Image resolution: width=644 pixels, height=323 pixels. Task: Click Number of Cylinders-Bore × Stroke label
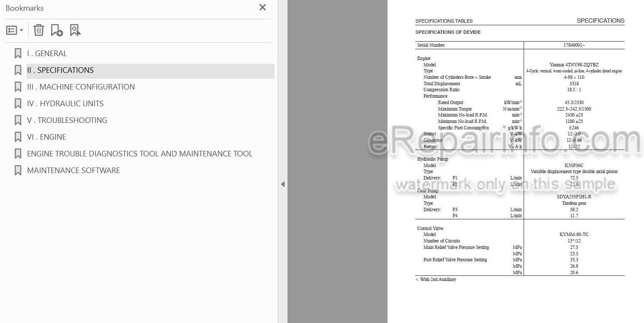pos(457,77)
